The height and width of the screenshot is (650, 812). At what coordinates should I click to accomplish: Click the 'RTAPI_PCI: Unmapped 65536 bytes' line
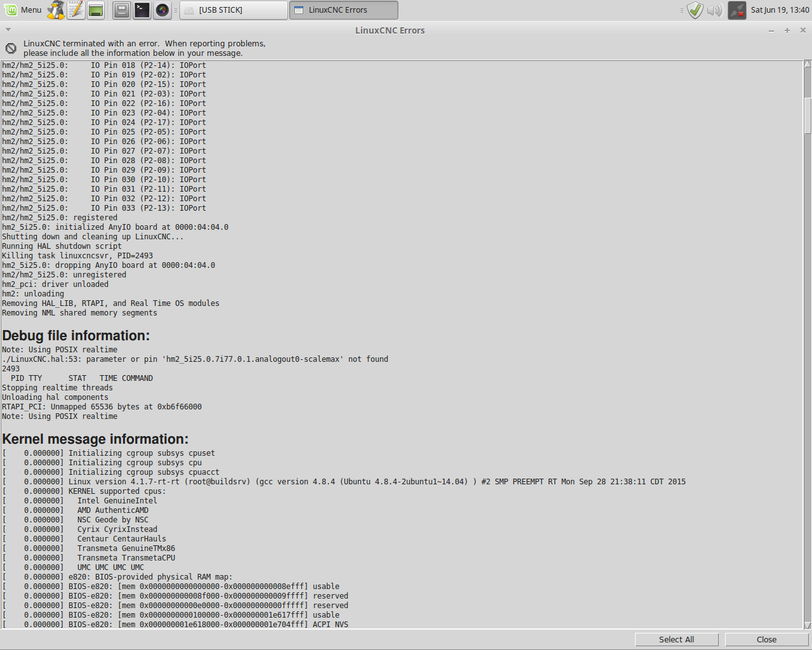[x=101, y=407]
